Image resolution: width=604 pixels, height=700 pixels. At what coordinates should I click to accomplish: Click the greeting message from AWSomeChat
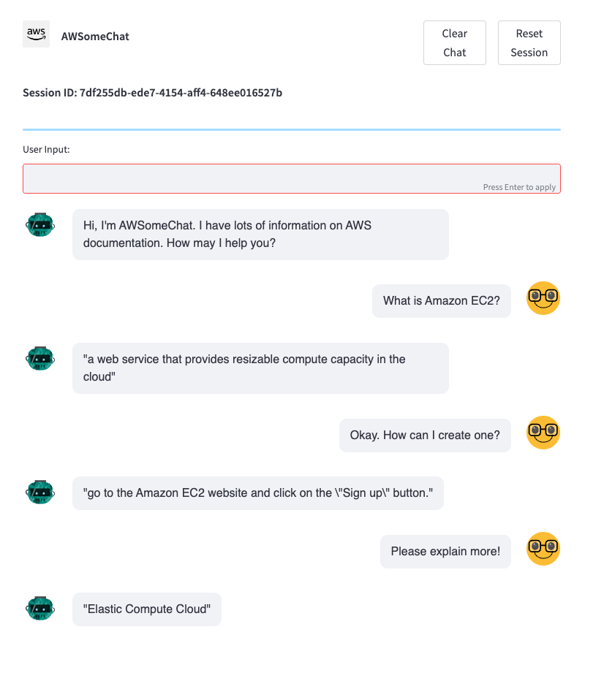pos(260,235)
